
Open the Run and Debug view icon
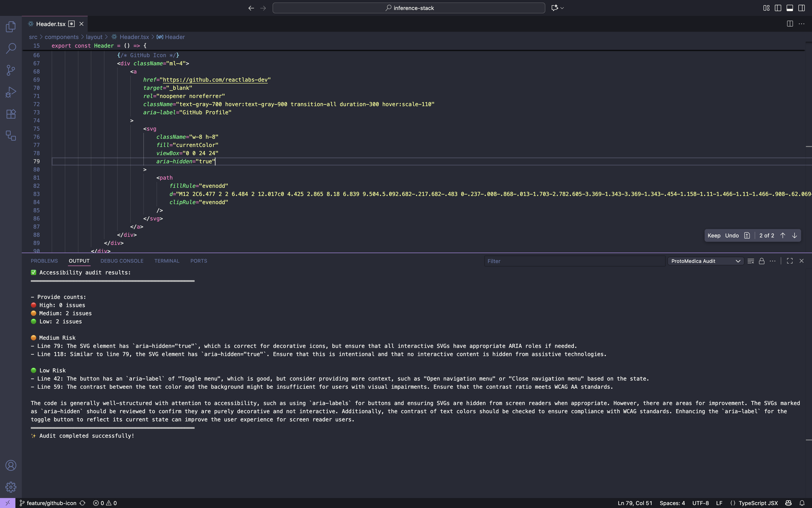[x=11, y=92]
